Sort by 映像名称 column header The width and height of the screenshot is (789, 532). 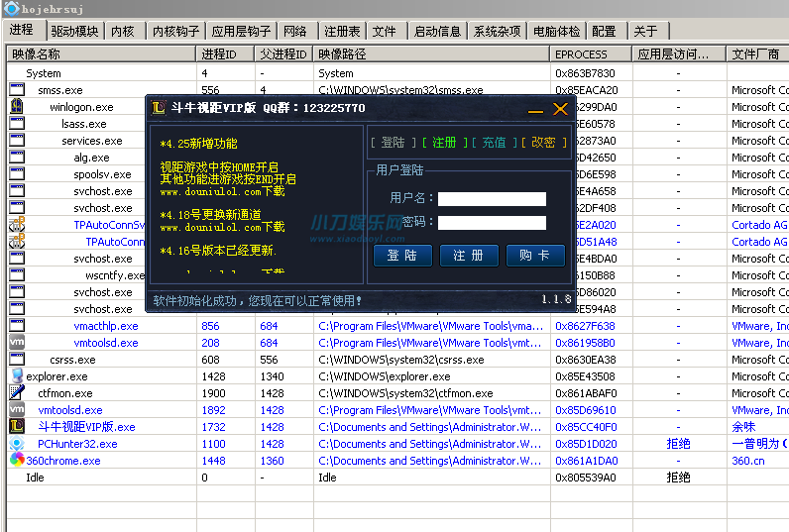tap(101, 53)
